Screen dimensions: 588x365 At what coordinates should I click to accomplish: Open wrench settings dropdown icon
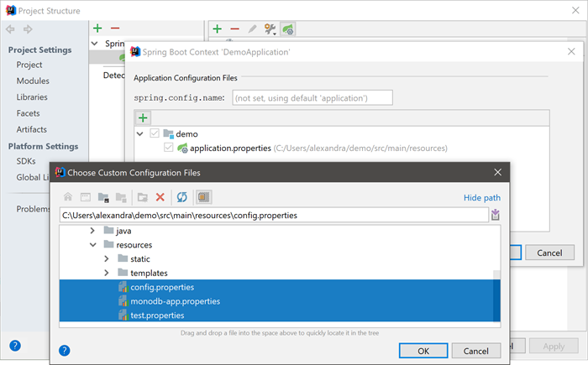(270, 29)
